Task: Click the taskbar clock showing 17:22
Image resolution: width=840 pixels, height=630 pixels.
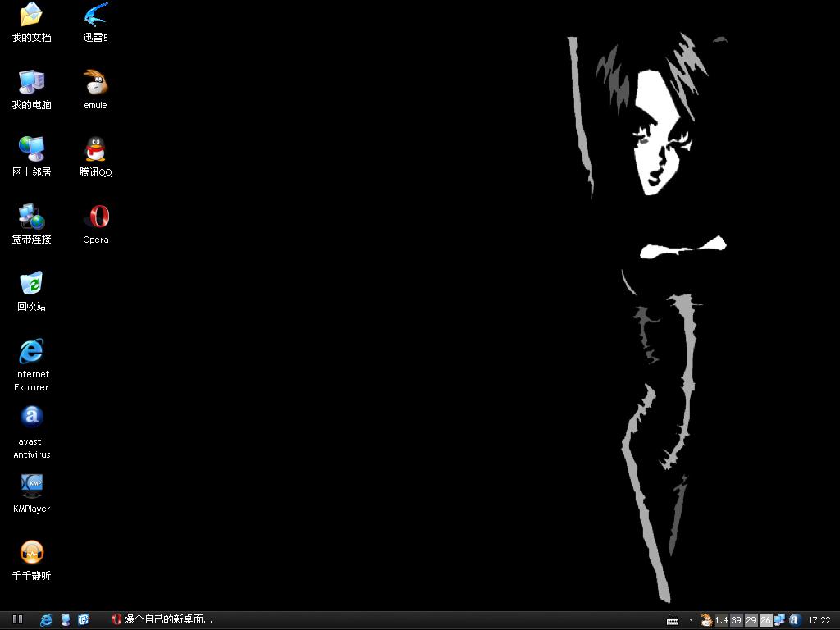Action: (819, 621)
